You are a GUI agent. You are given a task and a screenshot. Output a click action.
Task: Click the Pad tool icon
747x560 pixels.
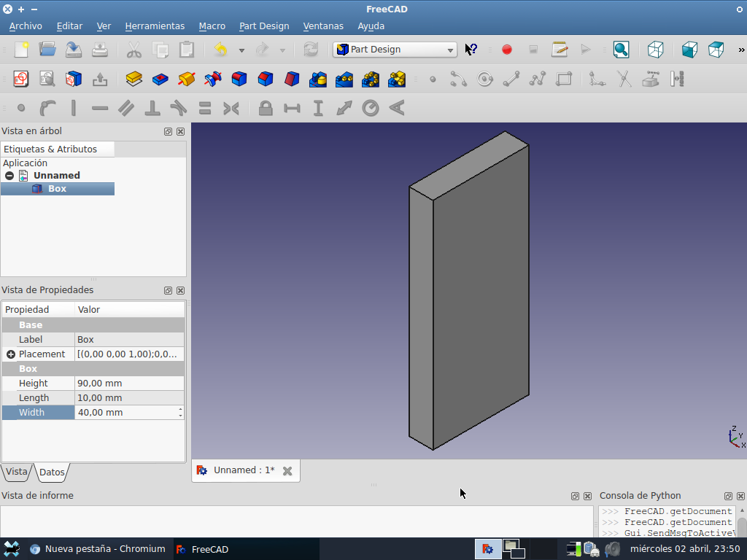pos(133,79)
